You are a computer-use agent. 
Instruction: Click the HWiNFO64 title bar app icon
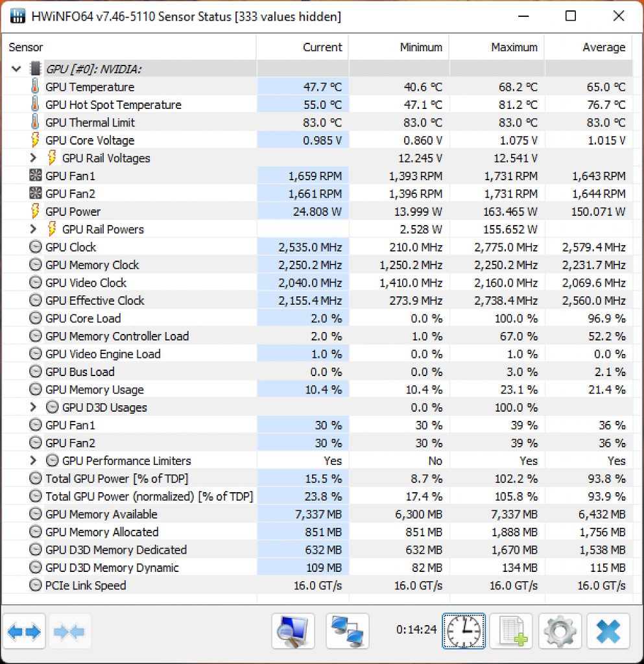tap(18, 16)
